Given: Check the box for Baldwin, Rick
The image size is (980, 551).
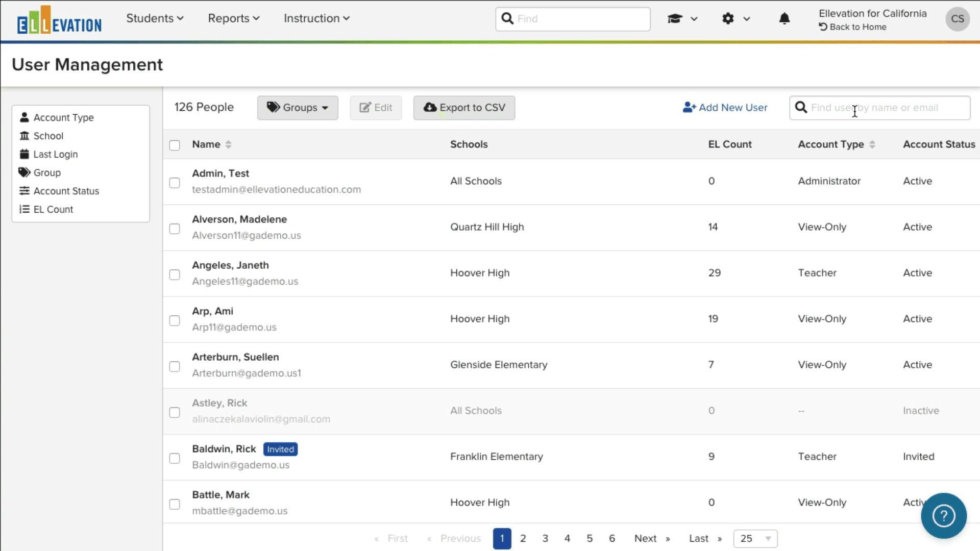Looking at the screenshot, I should click(175, 458).
